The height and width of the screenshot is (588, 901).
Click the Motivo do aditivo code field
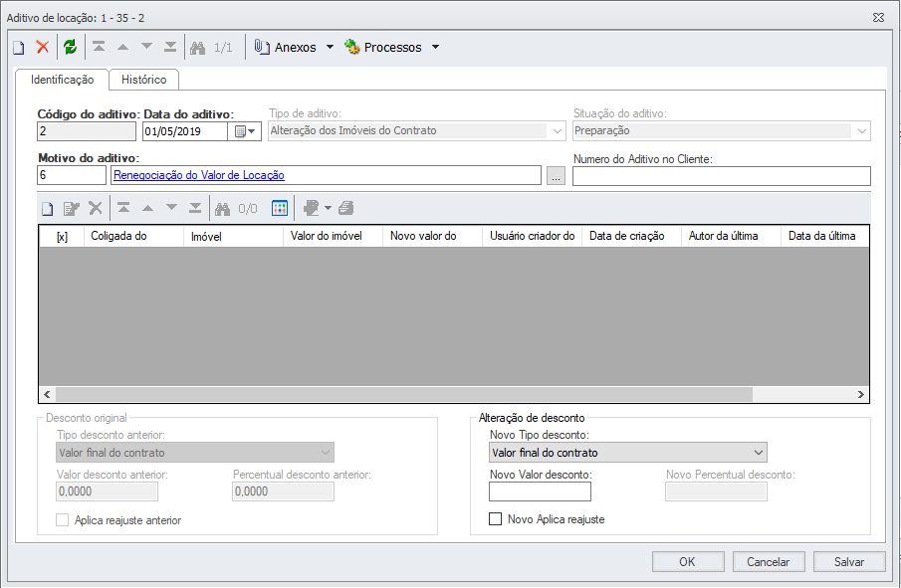pos(72,175)
